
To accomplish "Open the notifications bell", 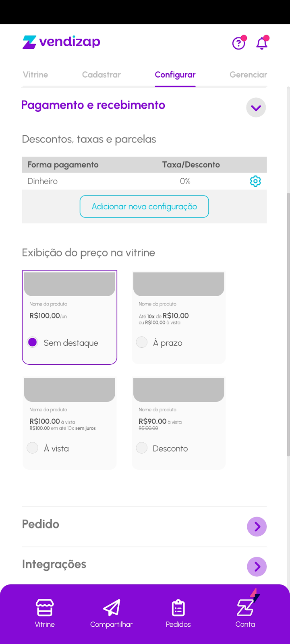I will 262,43.
